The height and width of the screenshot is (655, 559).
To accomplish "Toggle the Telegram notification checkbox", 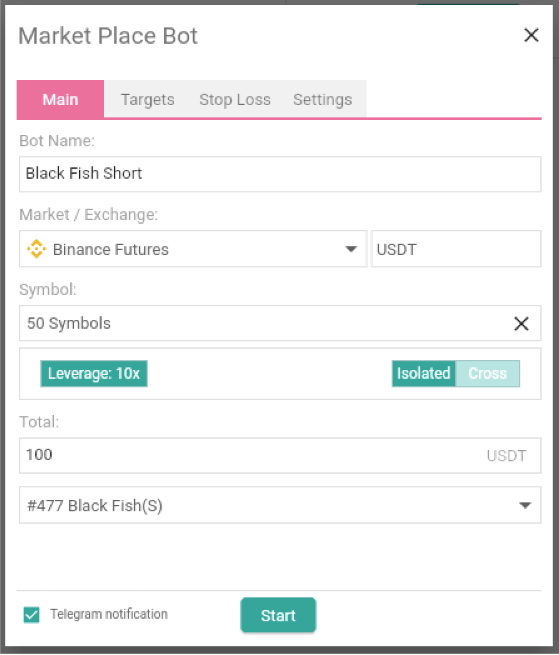I will tap(31, 614).
